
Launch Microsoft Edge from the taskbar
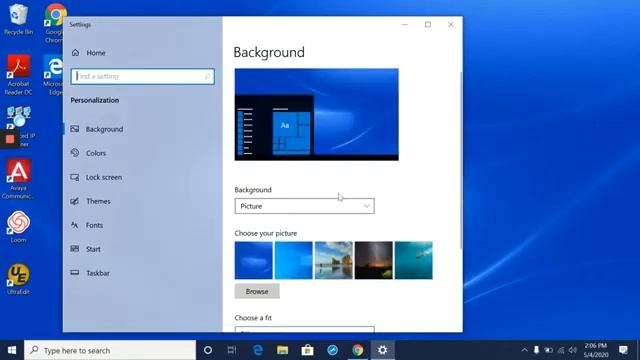[258, 350]
